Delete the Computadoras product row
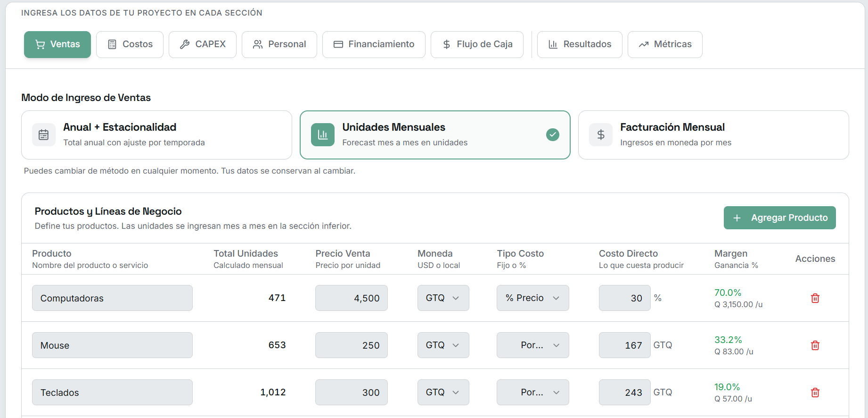Image resolution: width=868 pixels, height=418 pixels. pyautogui.click(x=815, y=298)
